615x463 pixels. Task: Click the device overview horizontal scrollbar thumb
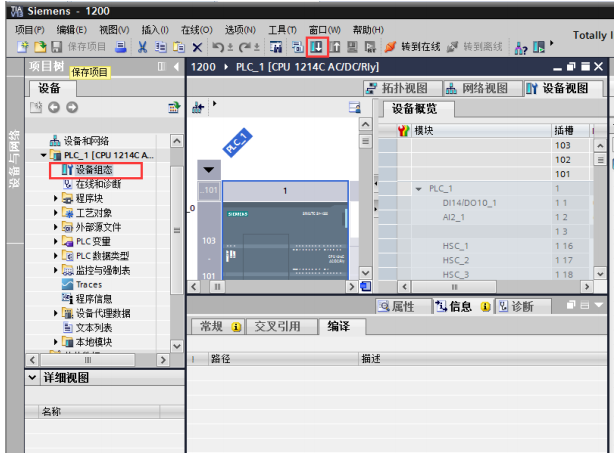[454, 287]
